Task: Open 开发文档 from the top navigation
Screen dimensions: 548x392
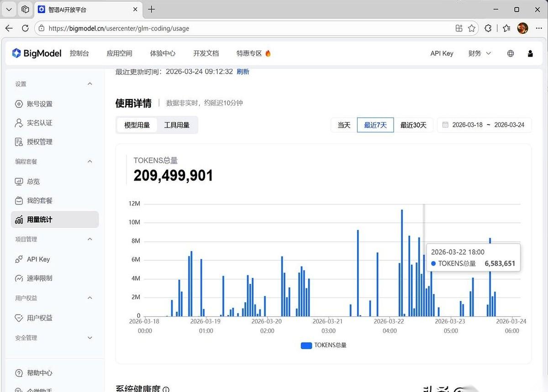Action: point(206,53)
